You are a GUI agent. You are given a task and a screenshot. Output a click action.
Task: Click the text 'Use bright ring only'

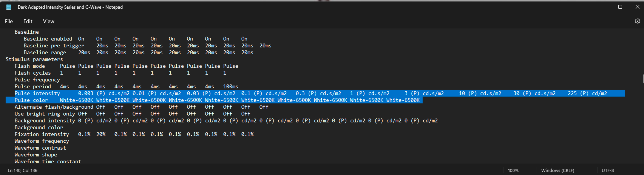[45, 114]
